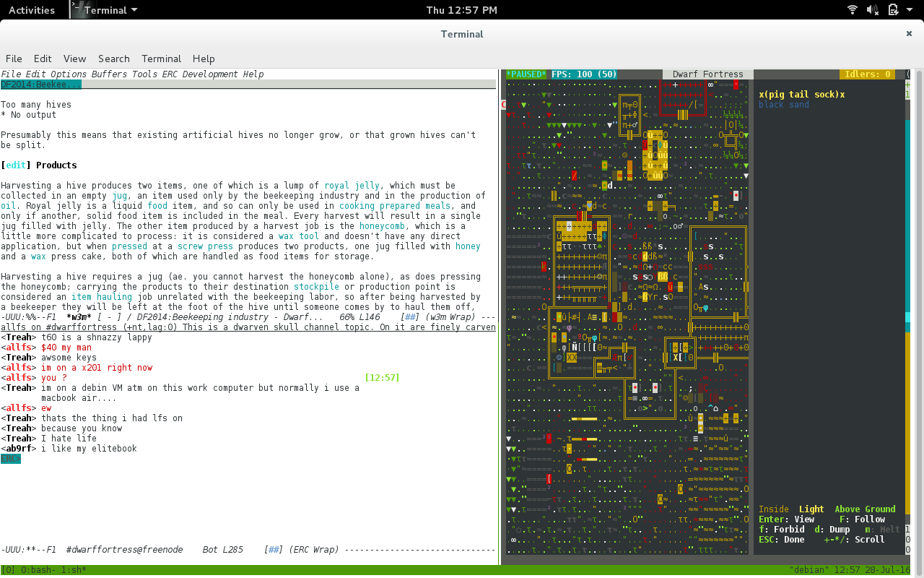Open the Terminal menu in menu bar
Image resolution: width=924 pixels, height=578 pixels.
[161, 59]
